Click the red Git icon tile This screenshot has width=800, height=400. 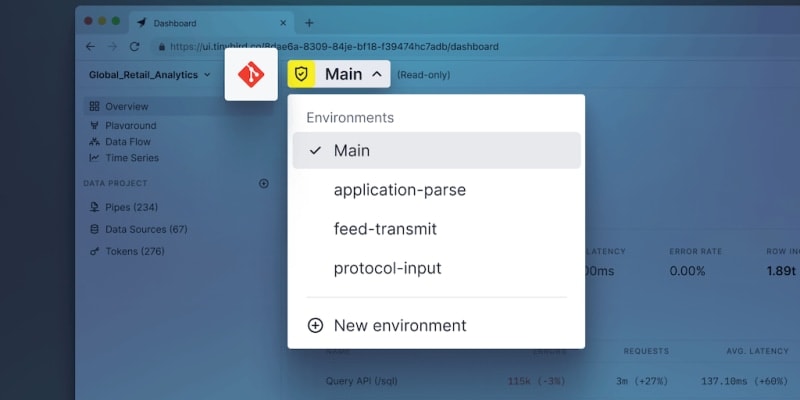[x=251, y=74]
